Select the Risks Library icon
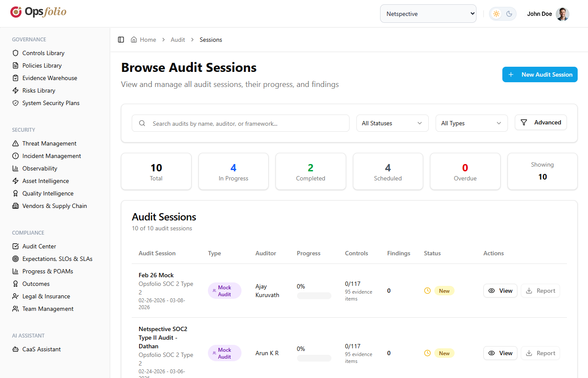The width and height of the screenshot is (588, 378). [x=15, y=90]
